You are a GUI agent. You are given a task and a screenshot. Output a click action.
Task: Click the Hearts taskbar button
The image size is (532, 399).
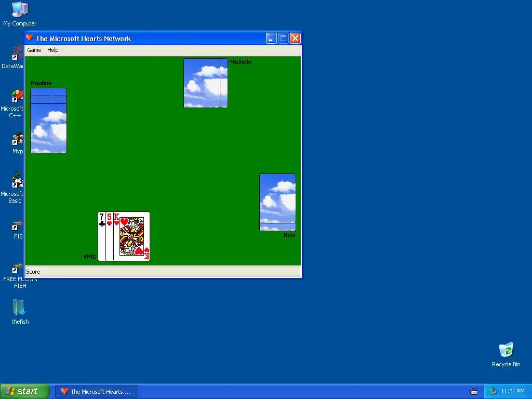pos(97,392)
